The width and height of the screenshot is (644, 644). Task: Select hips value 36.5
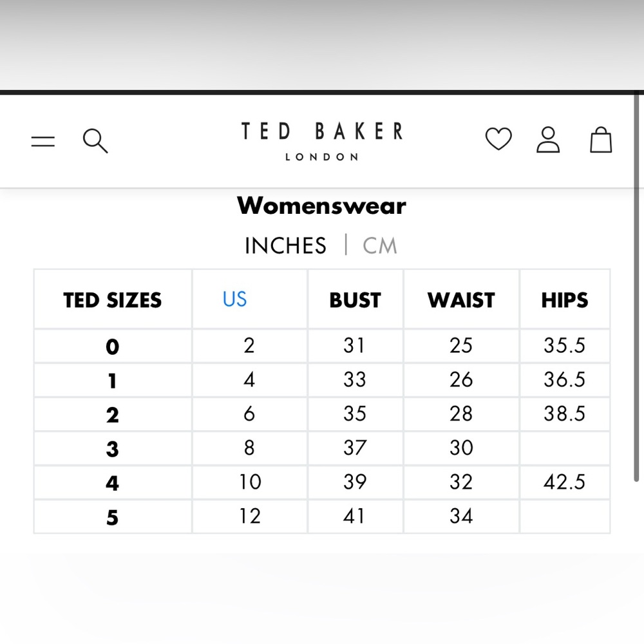[564, 379]
